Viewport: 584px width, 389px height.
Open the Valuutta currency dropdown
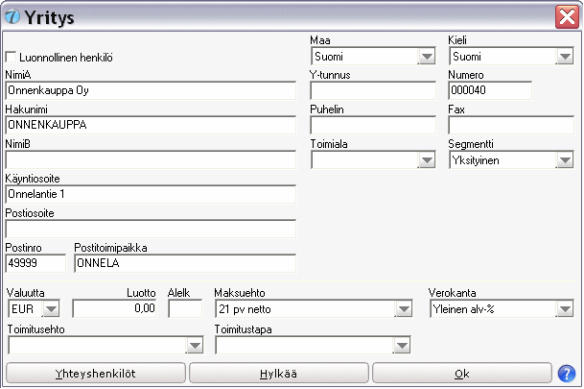[x=51, y=309]
